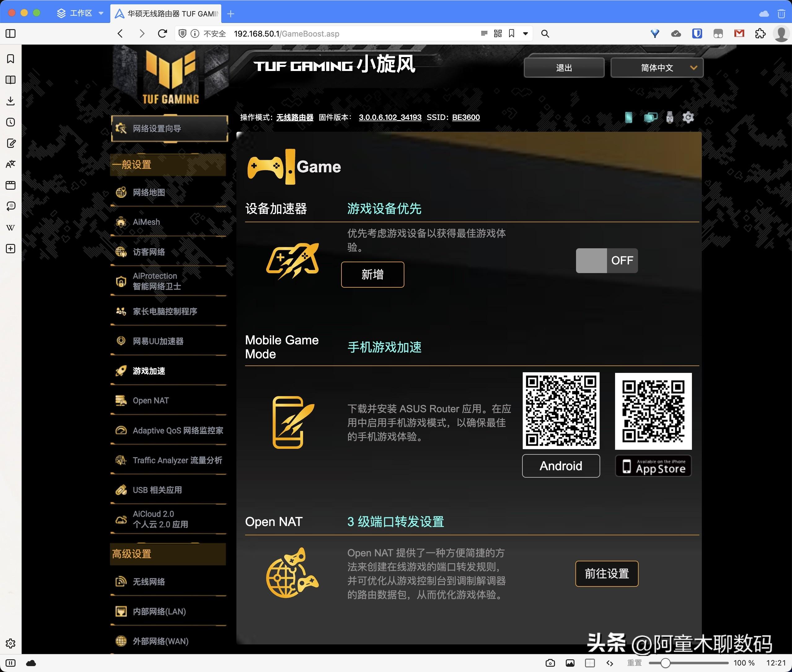Click the Android download button
The height and width of the screenshot is (672, 792).
click(x=561, y=466)
